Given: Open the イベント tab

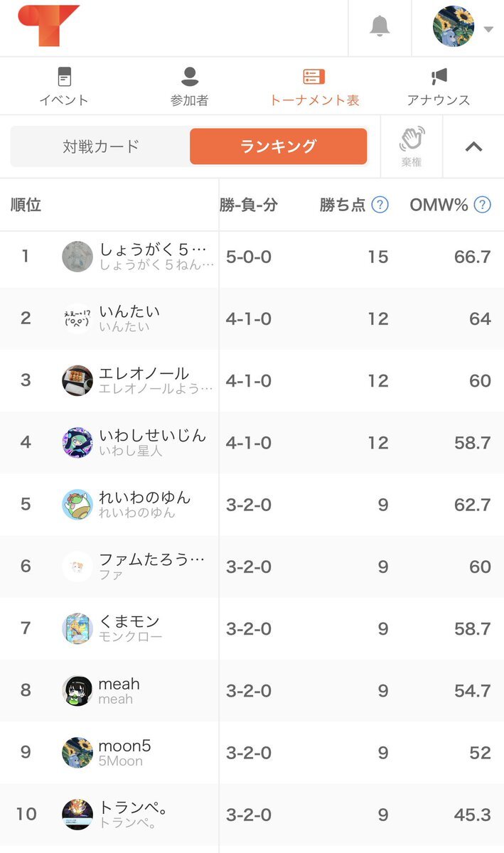Looking at the screenshot, I should (64, 86).
